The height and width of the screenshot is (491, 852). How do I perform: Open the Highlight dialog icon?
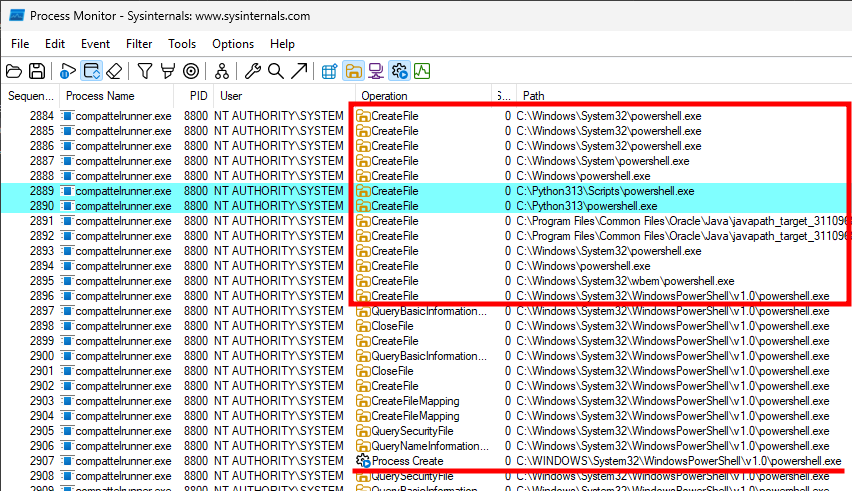click(x=168, y=71)
